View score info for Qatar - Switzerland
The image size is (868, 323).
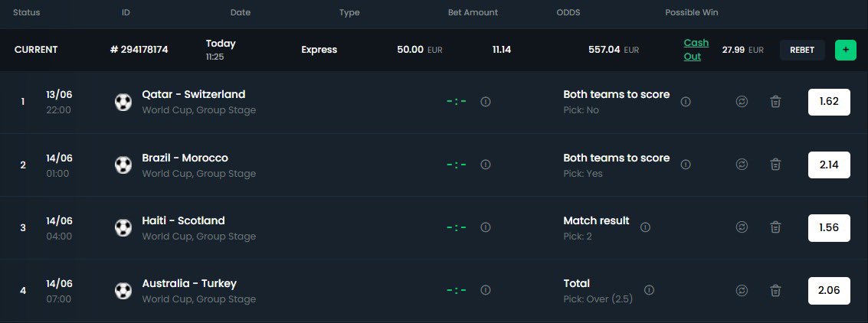click(x=486, y=102)
